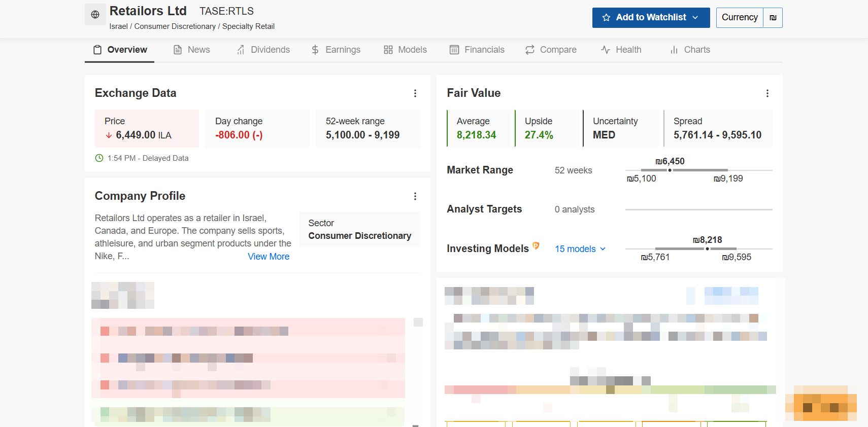868x427 pixels.
Task: Click the star icon in Add to Watchlist
Action: click(x=606, y=18)
